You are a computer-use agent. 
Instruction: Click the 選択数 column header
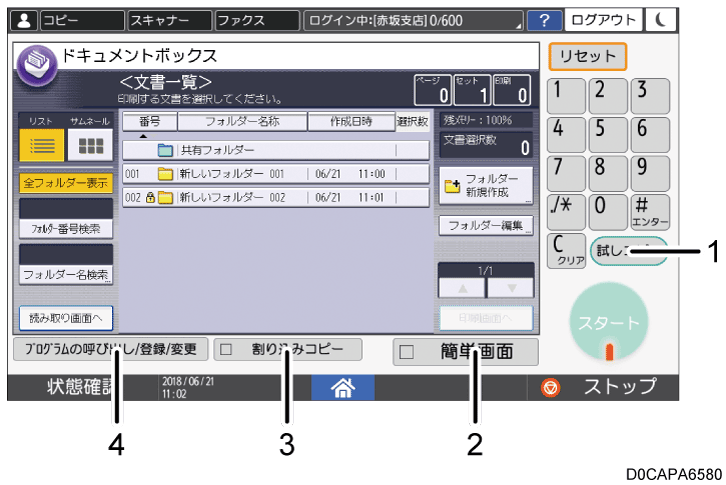click(413, 121)
